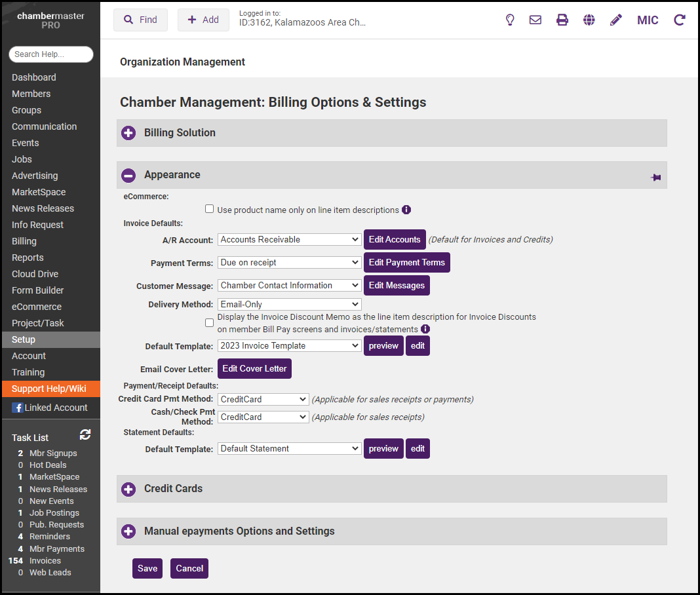
Task: Click info icon beside product name option
Action: (x=406, y=210)
